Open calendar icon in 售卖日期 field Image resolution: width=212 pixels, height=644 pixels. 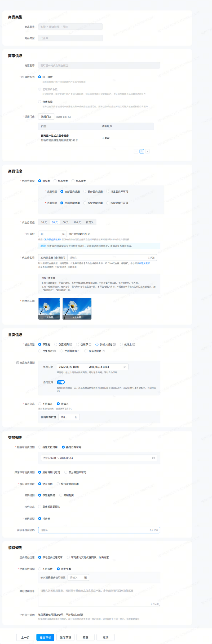coord(125,367)
